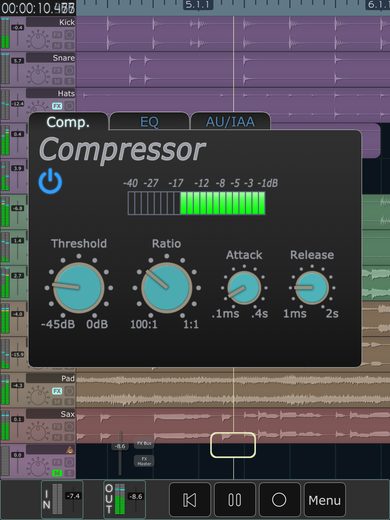The width and height of the screenshot is (390, 520).
Task: Click the bottom track pan knob
Action: (x=38, y=467)
